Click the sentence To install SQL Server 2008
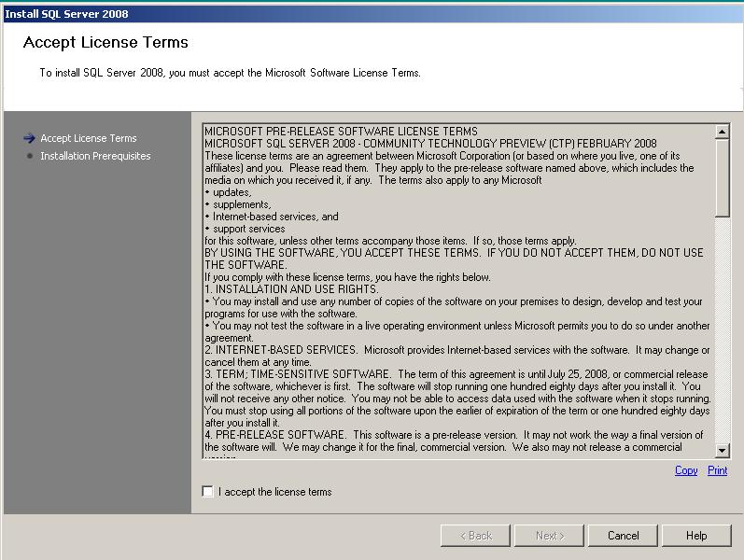 pyautogui.click(x=231, y=73)
